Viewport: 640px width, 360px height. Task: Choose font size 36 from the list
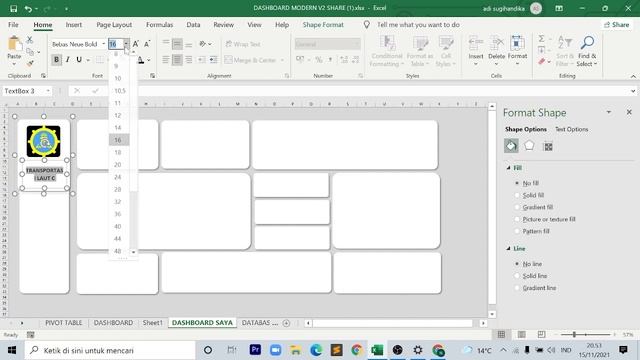click(118, 214)
